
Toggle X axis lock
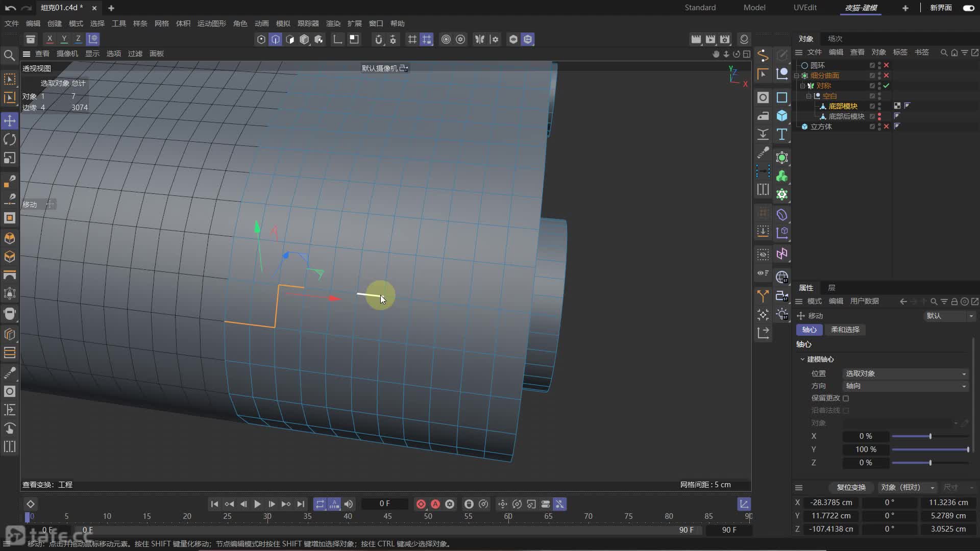50,39
